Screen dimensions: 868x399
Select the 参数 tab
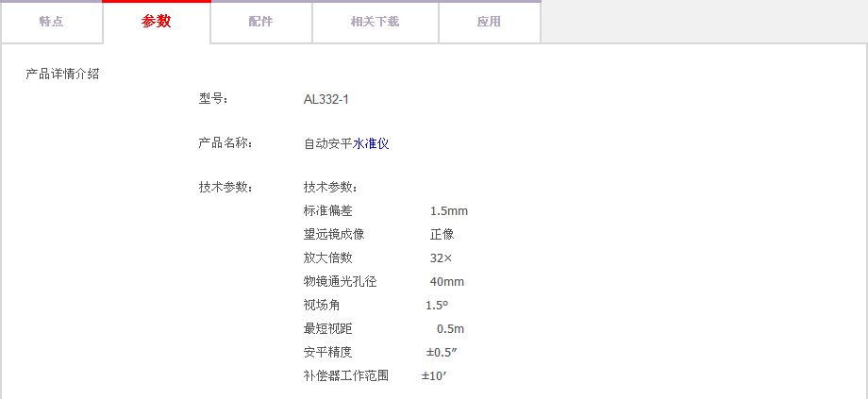(x=157, y=22)
